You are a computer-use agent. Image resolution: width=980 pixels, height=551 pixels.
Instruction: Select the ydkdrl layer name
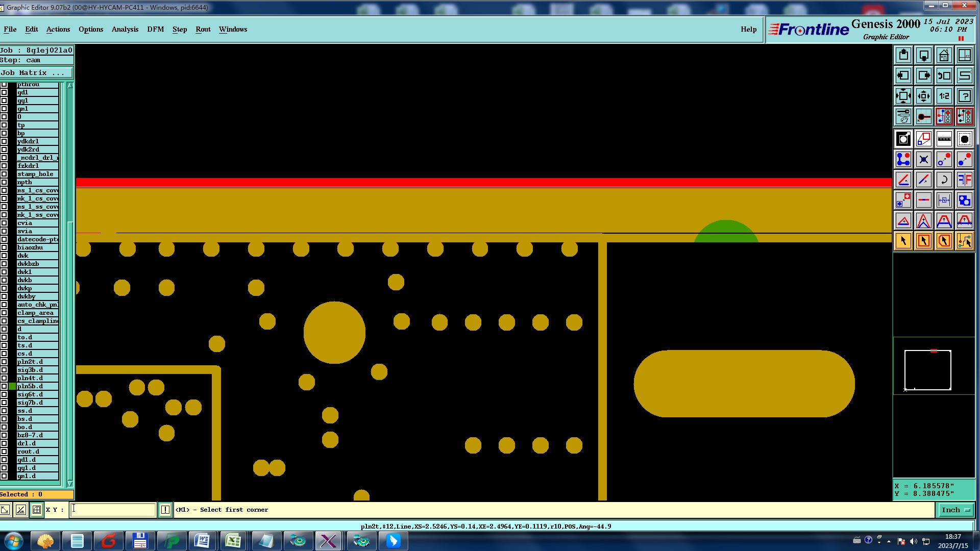pyautogui.click(x=37, y=141)
